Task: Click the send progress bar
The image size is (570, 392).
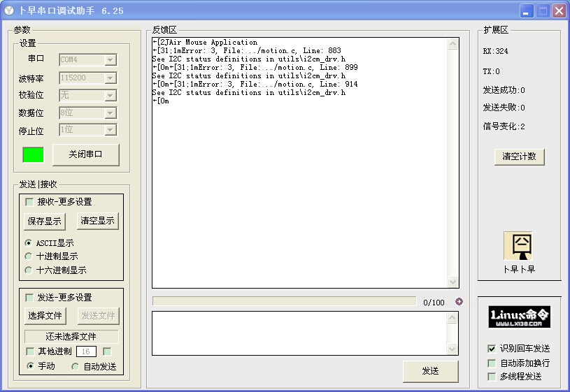Action: [x=284, y=301]
